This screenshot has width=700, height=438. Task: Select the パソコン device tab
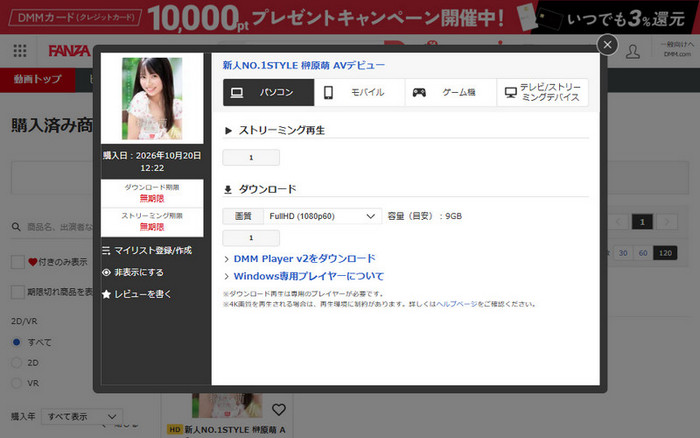point(269,92)
